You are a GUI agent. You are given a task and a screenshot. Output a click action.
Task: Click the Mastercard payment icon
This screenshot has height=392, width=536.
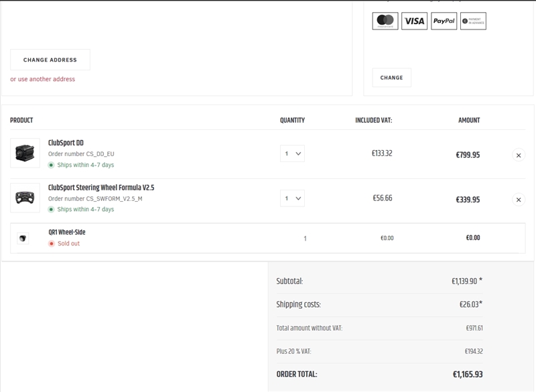tap(385, 21)
